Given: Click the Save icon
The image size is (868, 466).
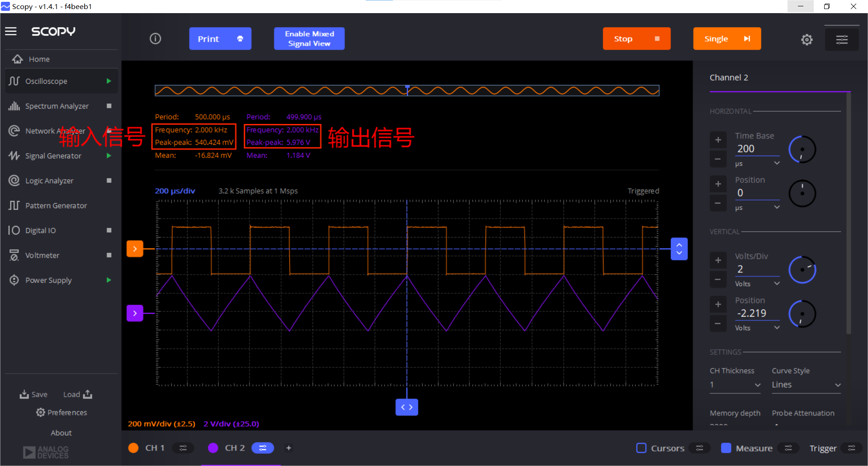Looking at the screenshot, I should tap(24, 394).
